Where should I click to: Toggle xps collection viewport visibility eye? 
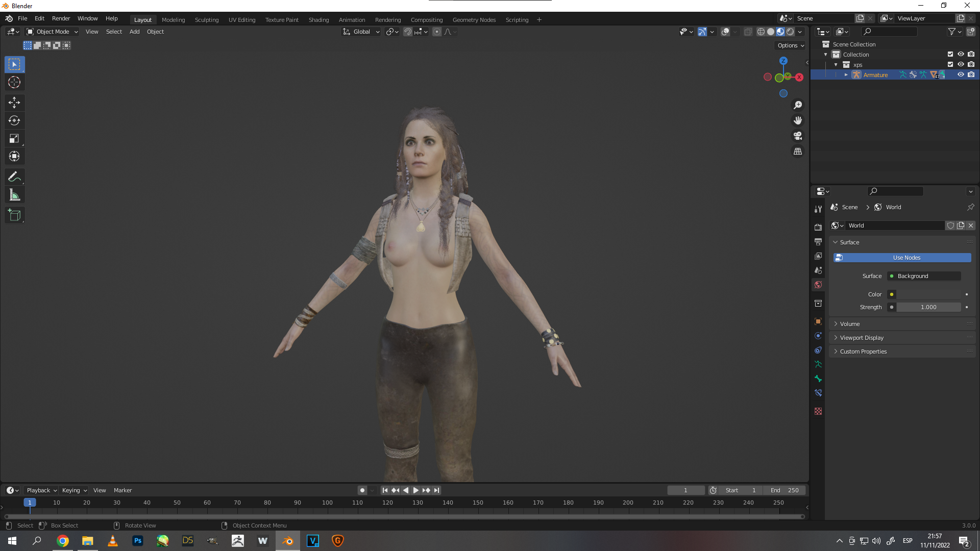[x=961, y=64]
